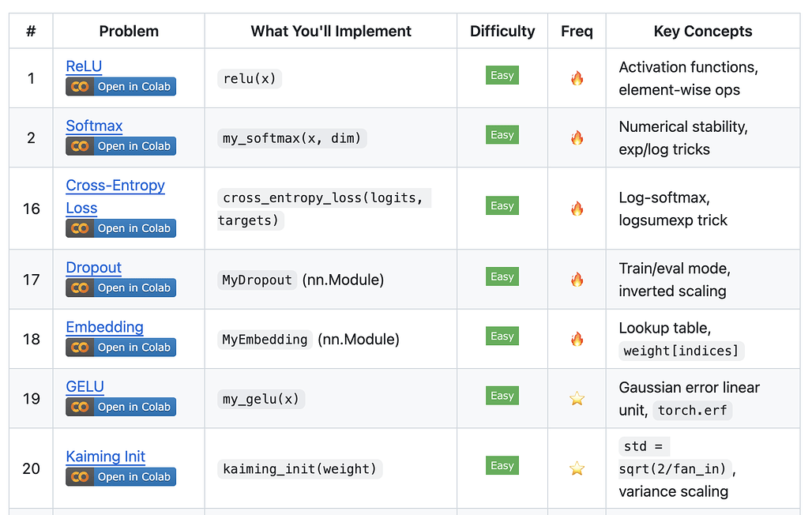Click Open in Colab badge for Softmax

[121, 146]
